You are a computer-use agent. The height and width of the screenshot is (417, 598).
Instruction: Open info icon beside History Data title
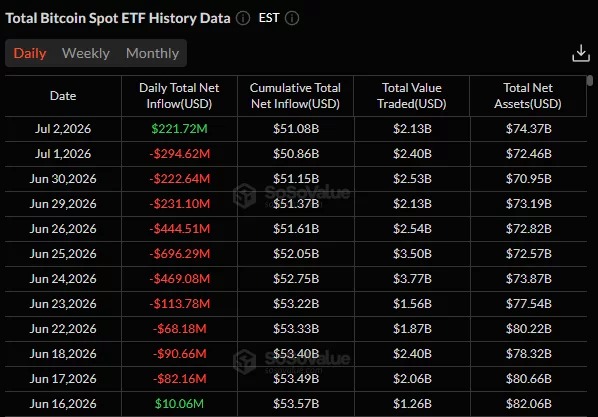click(x=243, y=18)
